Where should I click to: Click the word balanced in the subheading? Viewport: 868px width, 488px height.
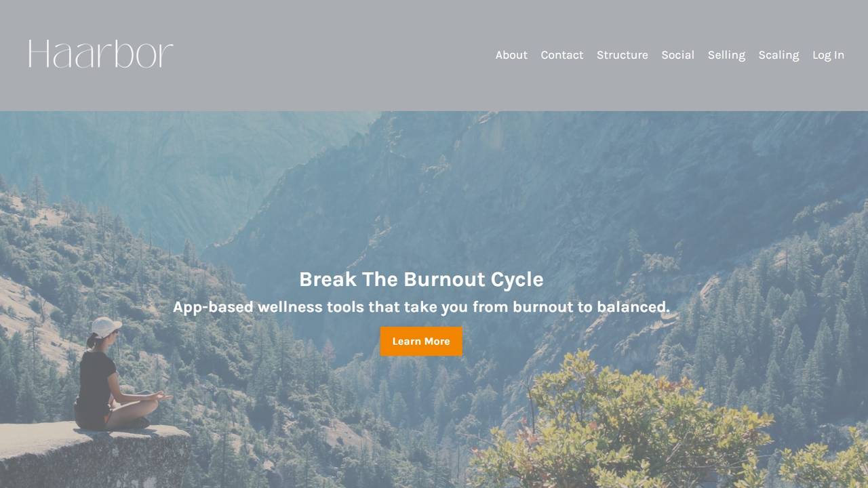[x=632, y=307]
